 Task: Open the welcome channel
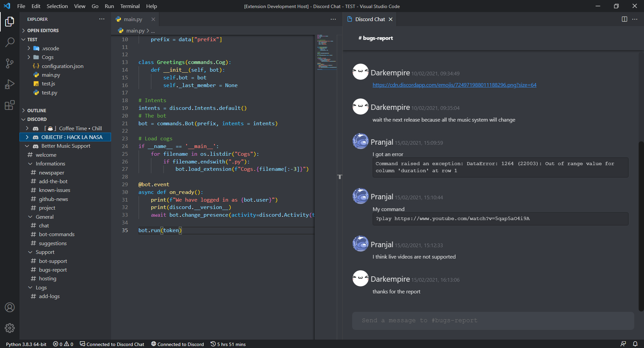click(x=46, y=155)
